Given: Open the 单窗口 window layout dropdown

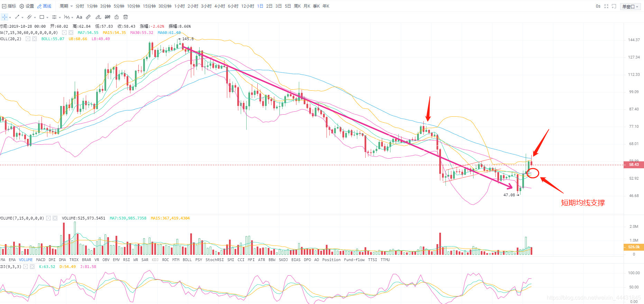Looking at the screenshot, I should [x=630, y=7].
